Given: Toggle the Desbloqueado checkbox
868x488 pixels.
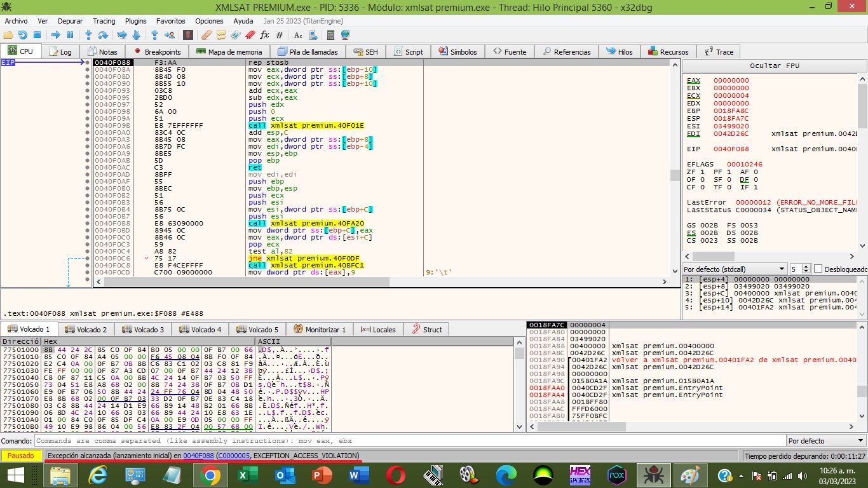Looking at the screenshot, I should pyautogui.click(x=818, y=269).
